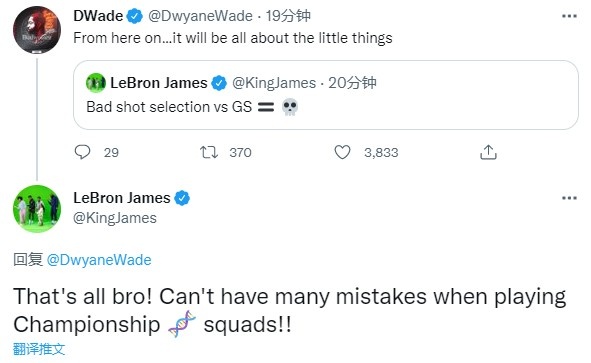The height and width of the screenshot is (363, 591).
Task: Click the reply speech bubble icon
Action: (x=82, y=152)
